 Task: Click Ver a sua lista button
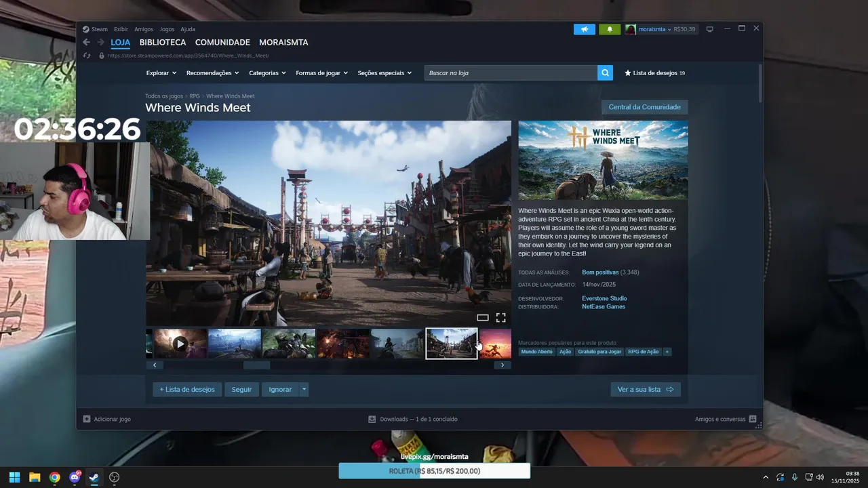646,389
